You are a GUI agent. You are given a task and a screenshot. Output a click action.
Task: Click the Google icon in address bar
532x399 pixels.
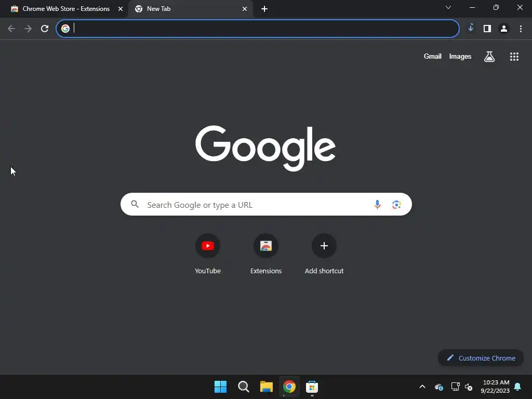point(65,29)
